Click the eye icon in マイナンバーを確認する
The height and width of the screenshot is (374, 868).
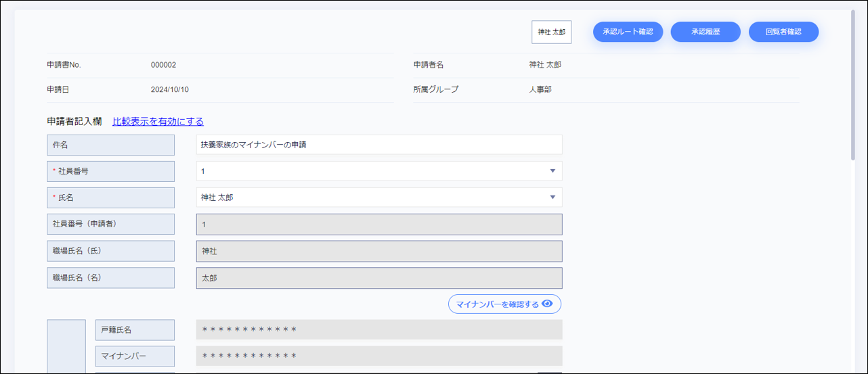tap(547, 304)
